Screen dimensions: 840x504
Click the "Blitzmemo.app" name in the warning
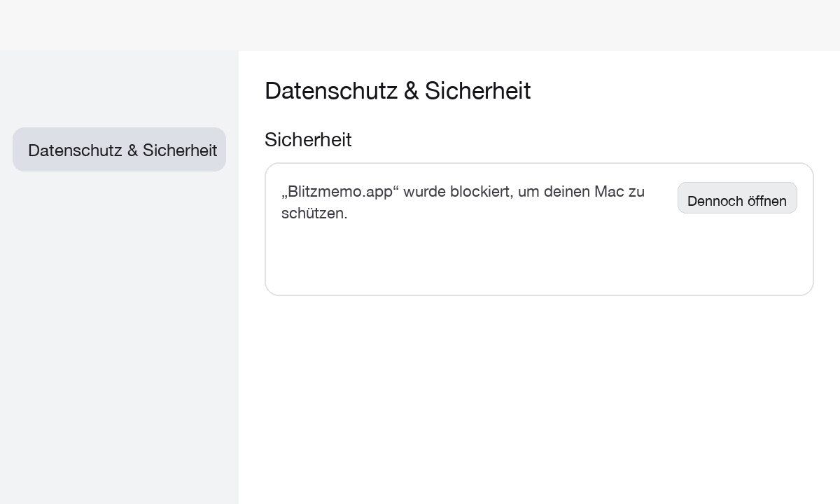point(338,191)
